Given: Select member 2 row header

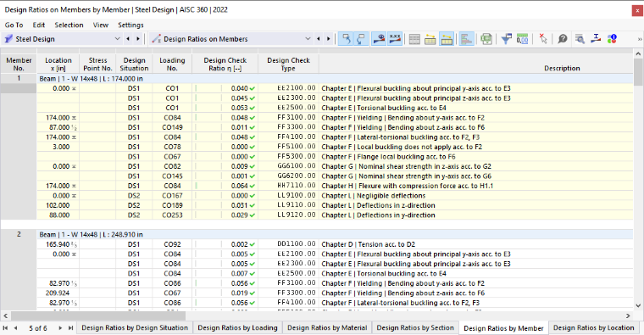Looking at the screenshot, I should point(19,234).
